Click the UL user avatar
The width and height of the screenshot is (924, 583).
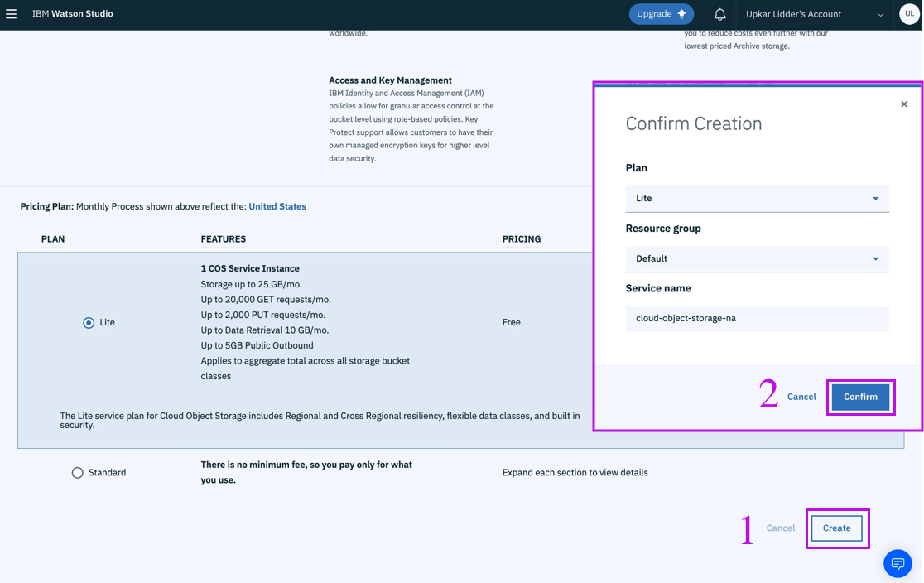[909, 14]
